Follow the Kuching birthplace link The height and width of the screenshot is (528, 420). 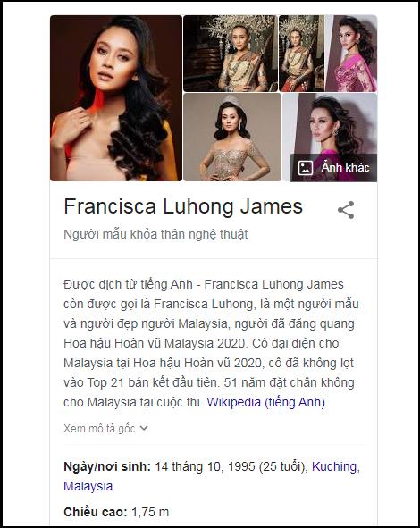tap(334, 466)
